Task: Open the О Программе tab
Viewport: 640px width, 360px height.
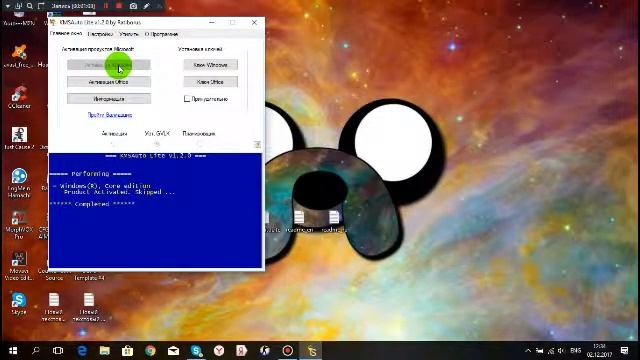Action: tap(161, 34)
